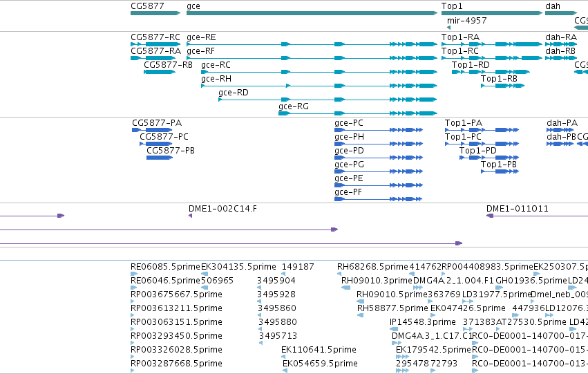
Task: Open the CG5877-PA protein feature
Action: pos(152,130)
